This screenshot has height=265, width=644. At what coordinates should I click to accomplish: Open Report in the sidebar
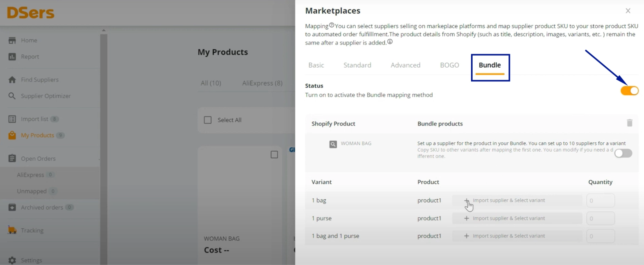30,57
